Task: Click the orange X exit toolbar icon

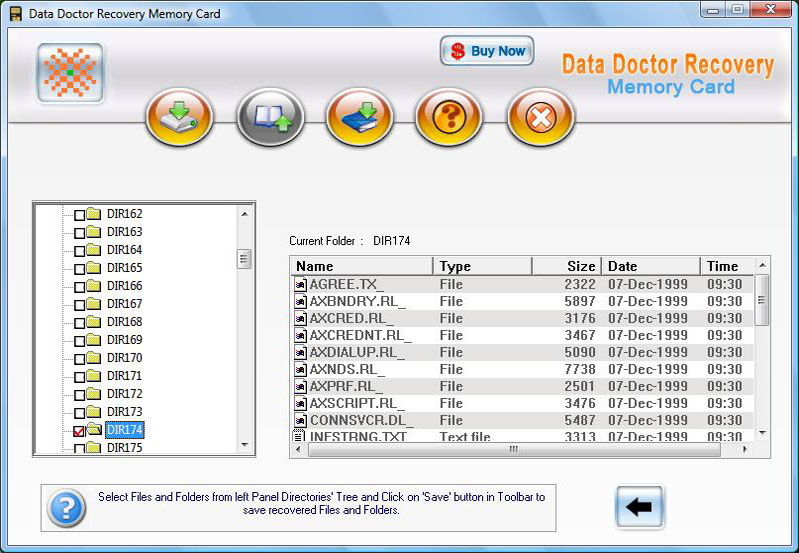Action: (539, 118)
